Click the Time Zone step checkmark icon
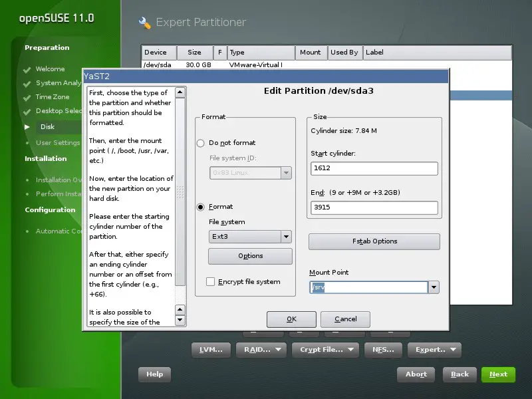This screenshot has height=399, width=532. 27,98
